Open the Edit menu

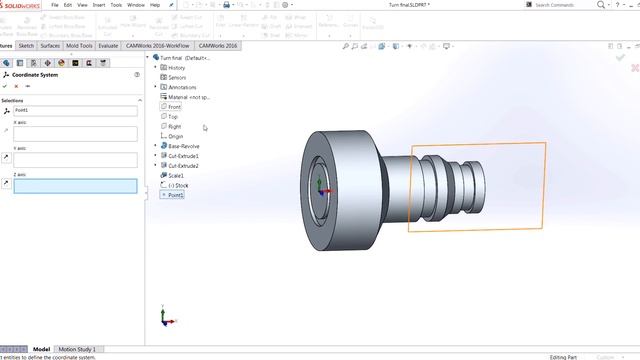coord(68,5)
